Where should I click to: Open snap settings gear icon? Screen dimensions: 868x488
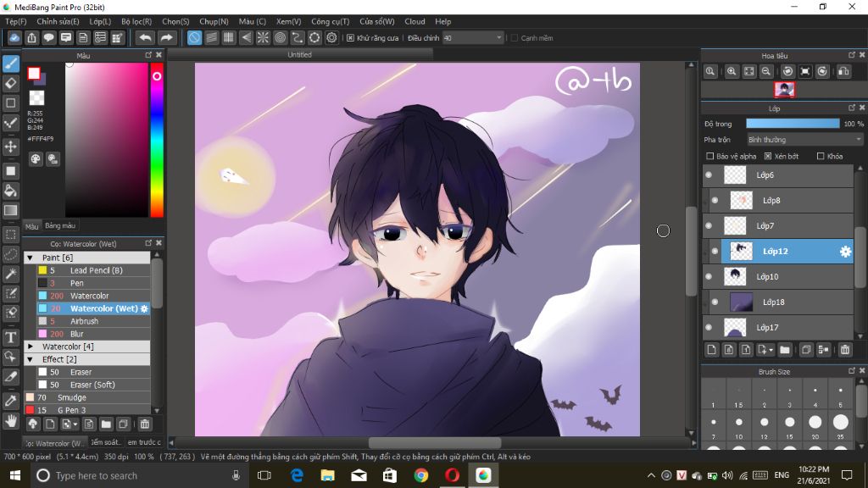(x=331, y=37)
